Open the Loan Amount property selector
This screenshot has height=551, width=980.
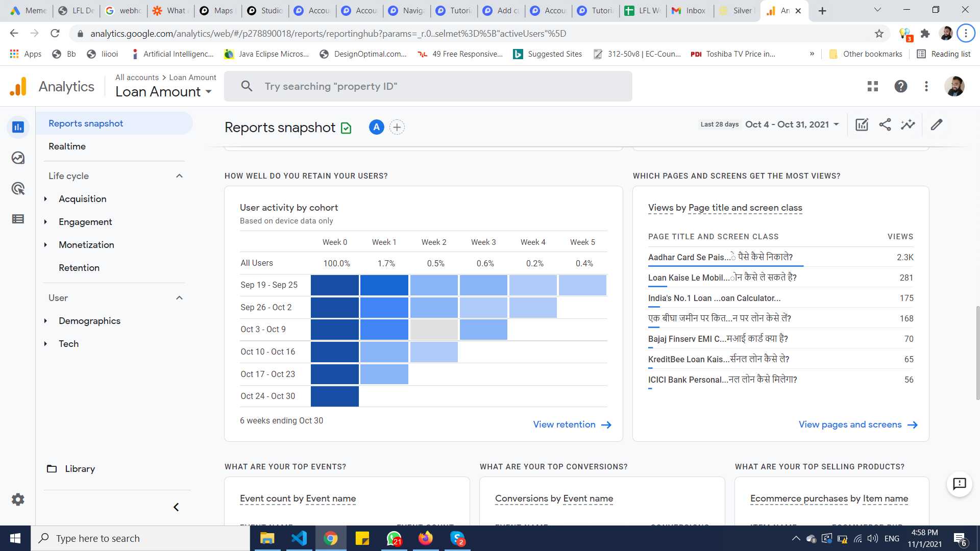pos(163,92)
